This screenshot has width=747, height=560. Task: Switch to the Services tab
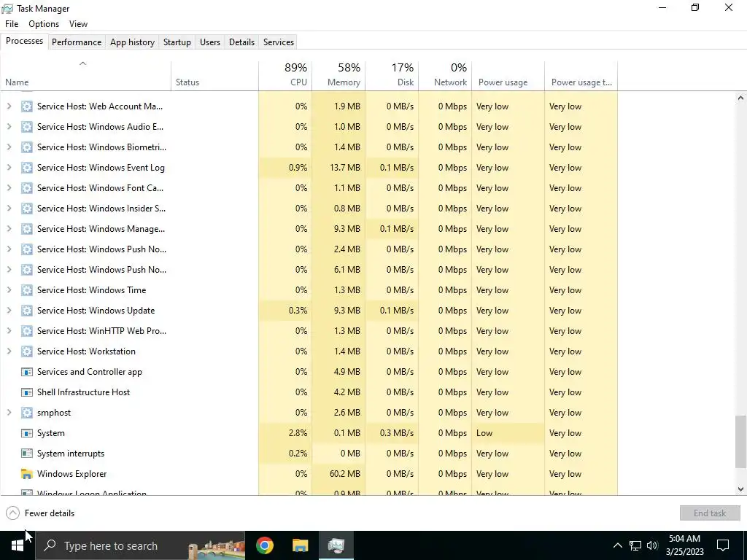(279, 42)
